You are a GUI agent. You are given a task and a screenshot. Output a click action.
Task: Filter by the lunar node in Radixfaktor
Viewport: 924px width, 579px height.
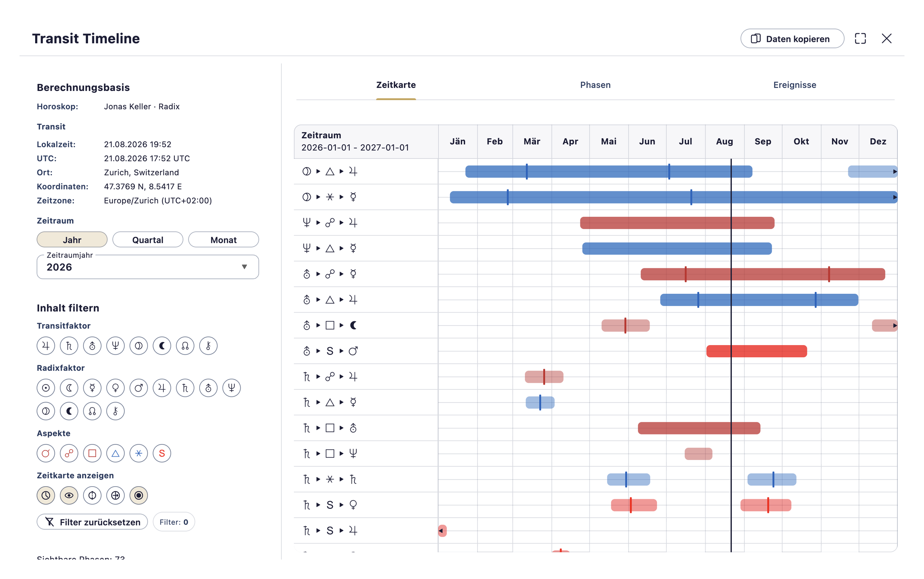coord(92,411)
